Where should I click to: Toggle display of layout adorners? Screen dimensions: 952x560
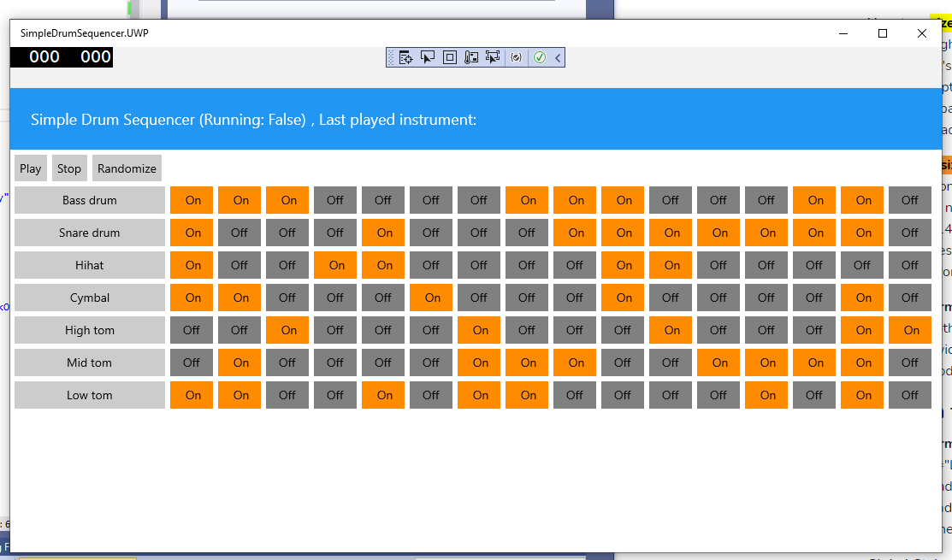(450, 57)
